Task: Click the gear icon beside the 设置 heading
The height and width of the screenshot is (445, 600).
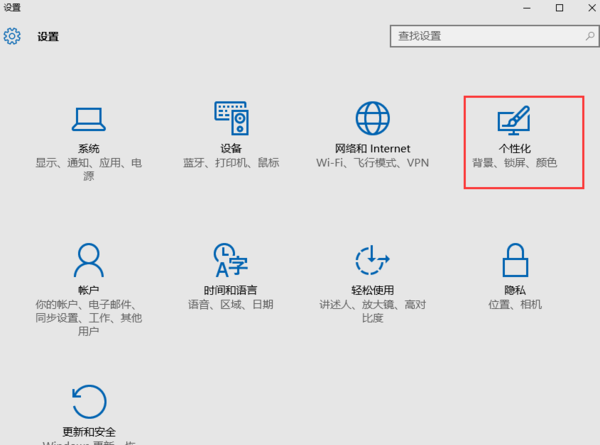Action: (13, 37)
